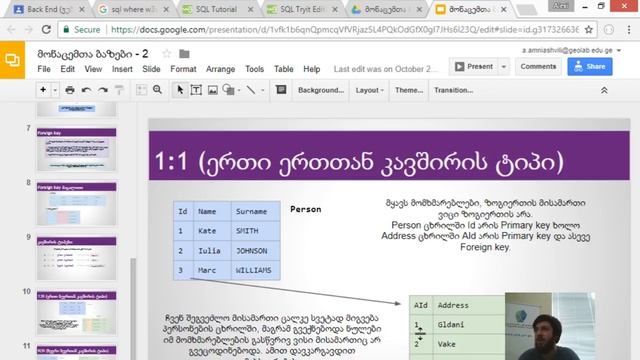Image resolution: width=640 pixels, height=360 pixels.
Task: Select slide 8 thumbnail in filmstrip
Action: pyautogui.click(x=77, y=204)
